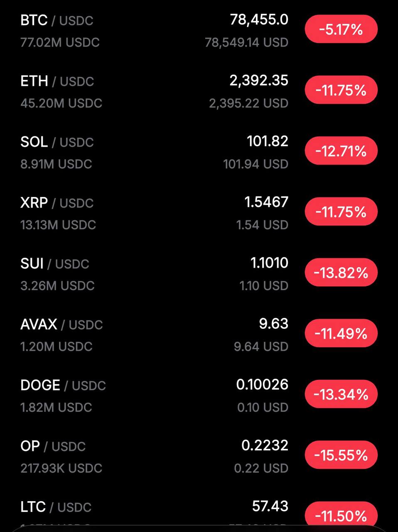Screen dimensions: 398x532
Task: Open the BTC / USDC pair
Action: pyautogui.click(x=57, y=20)
